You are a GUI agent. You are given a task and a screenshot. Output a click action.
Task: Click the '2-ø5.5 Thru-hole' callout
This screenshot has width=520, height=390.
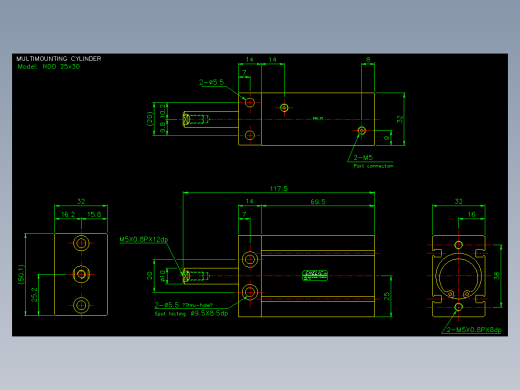(x=183, y=305)
